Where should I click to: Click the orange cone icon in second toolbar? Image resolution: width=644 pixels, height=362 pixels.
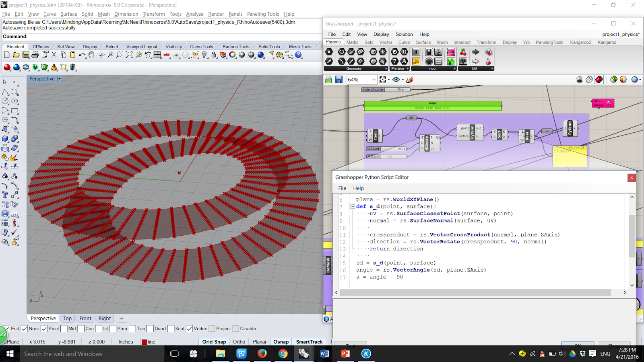54,67
